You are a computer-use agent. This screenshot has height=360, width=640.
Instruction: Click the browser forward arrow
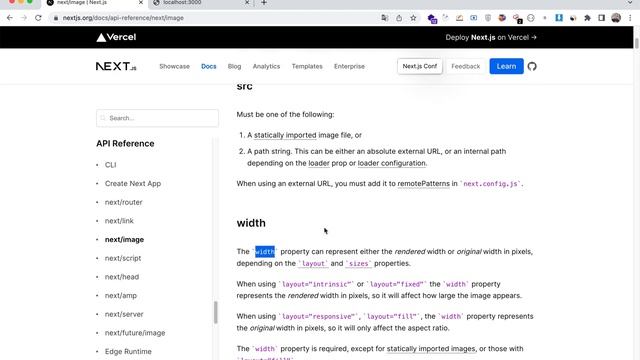(24, 18)
